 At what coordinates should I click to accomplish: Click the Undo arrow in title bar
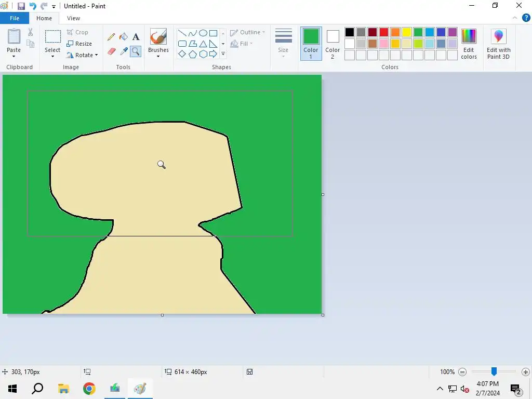33,6
